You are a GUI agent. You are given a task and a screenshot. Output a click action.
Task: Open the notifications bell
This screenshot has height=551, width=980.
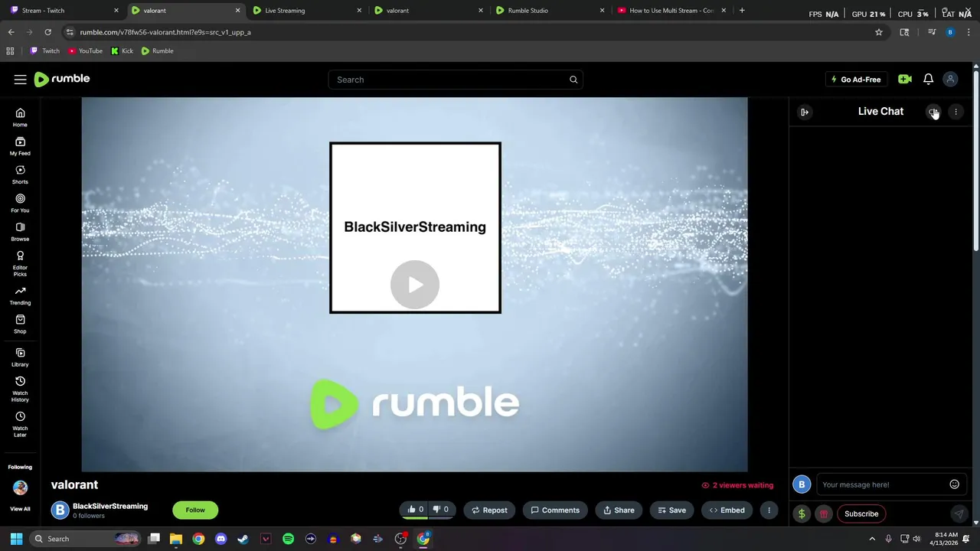pyautogui.click(x=928, y=80)
